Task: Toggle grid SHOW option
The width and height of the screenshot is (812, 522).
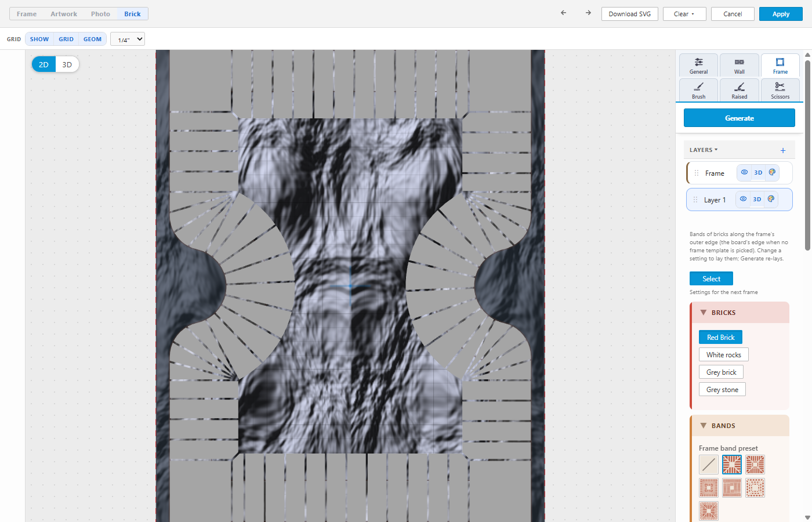Action: pos(39,39)
